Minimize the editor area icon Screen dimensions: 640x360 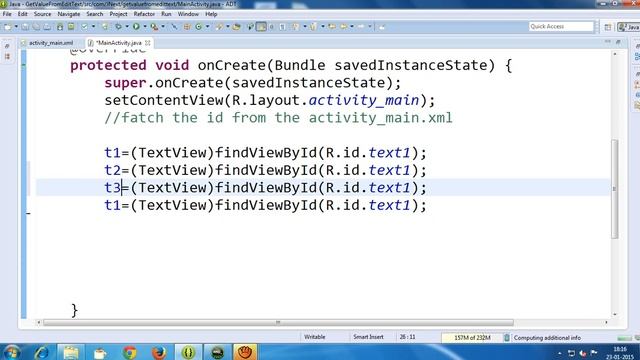point(608,42)
